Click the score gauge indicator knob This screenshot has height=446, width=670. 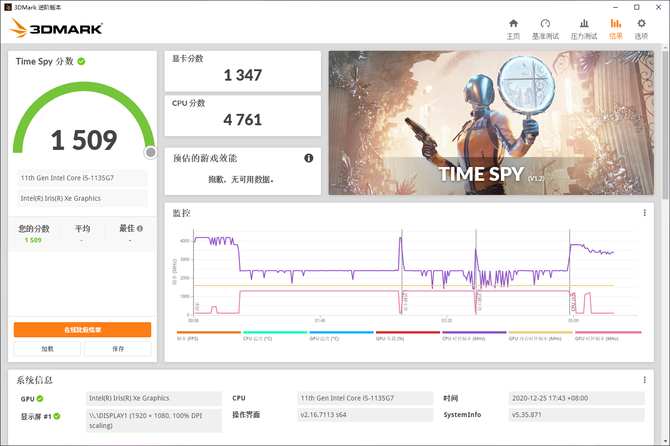(150, 152)
